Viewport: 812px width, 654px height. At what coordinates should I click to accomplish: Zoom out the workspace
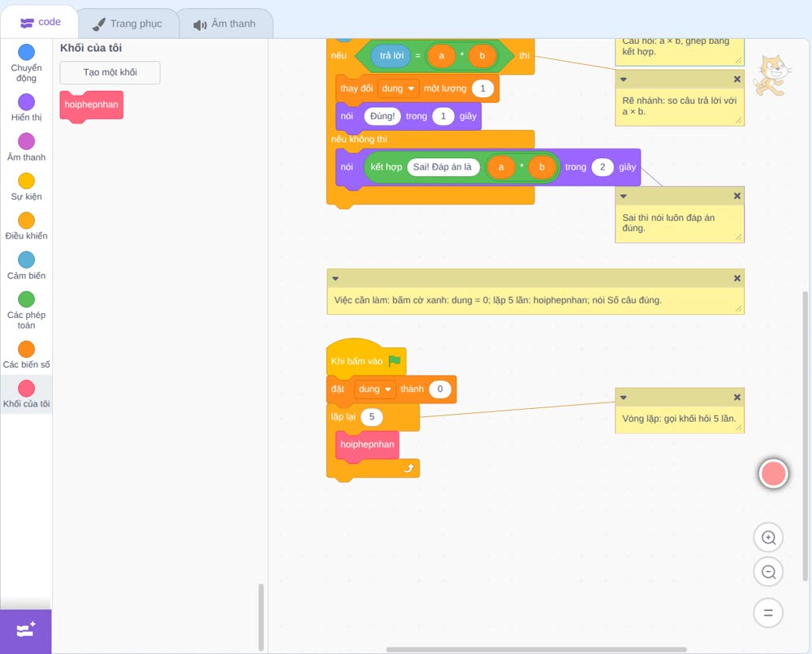tap(768, 572)
